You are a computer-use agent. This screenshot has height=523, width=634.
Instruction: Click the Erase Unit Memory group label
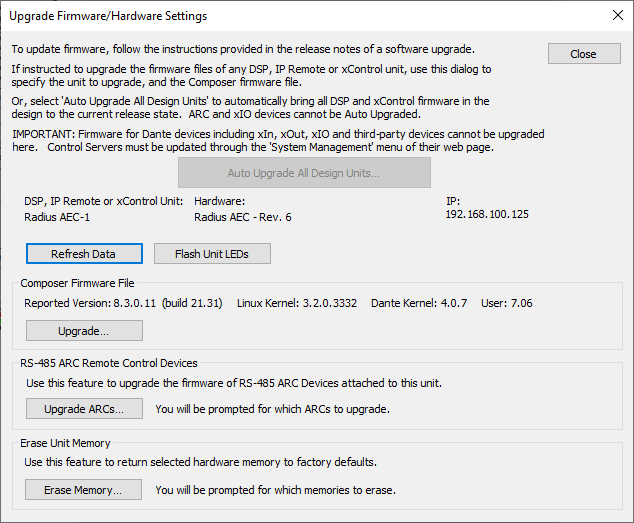click(x=65, y=443)
